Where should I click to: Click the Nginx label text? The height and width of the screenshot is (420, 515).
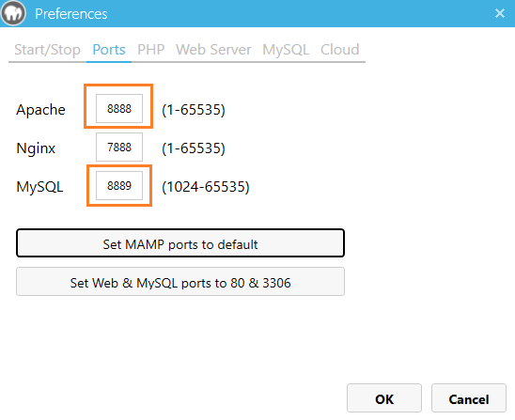coord(36,148)
